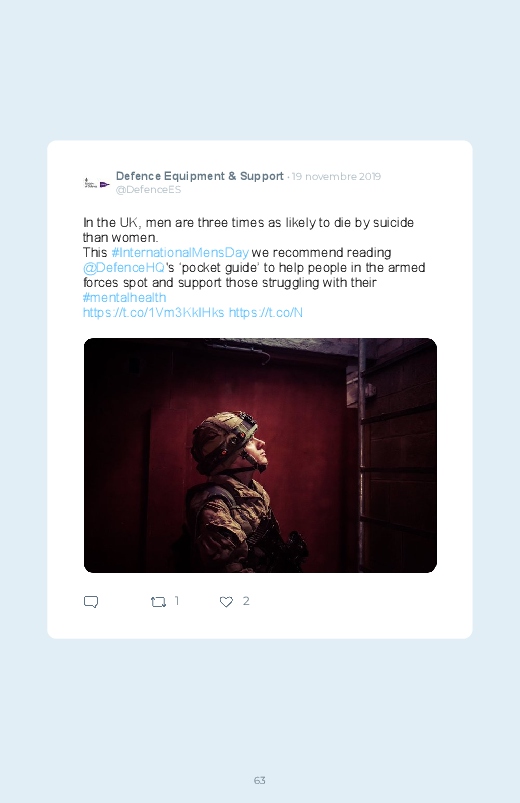
Task: Open the tweet date 19 novembre 2019
Action: (336, 177)
